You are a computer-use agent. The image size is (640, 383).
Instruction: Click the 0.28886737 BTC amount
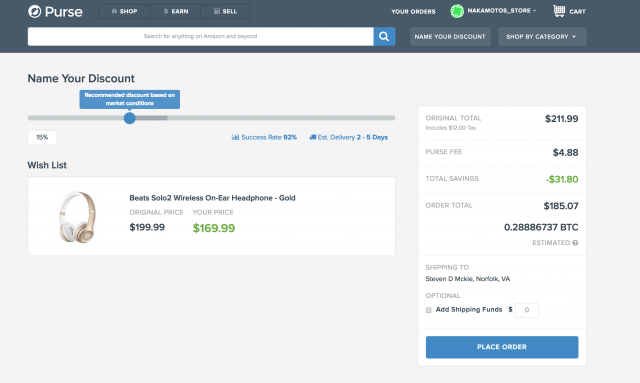(x=541, y=227)
